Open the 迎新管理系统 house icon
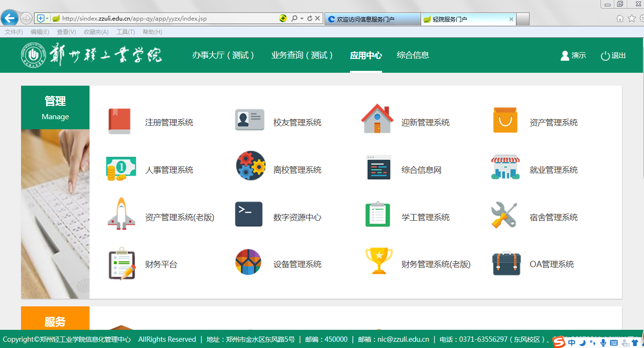Screen dimensions: 644x348 pos(377,119)
